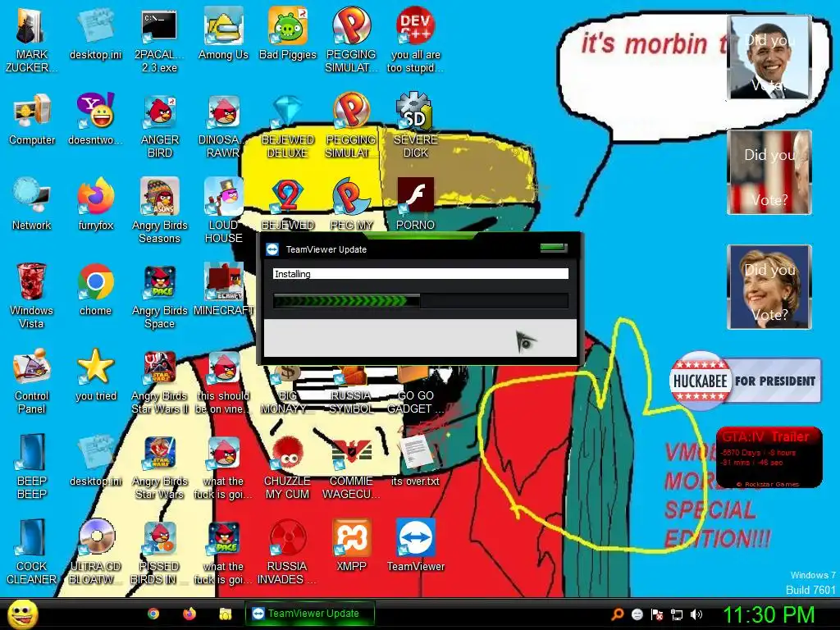Viewport: 840px width, 630px height.
Task: Open Chrome from the taskbar
Action: click(153, 614)
